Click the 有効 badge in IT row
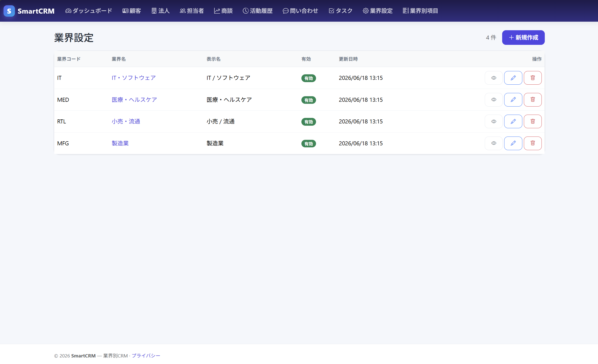The width and height of the screenshot is (598, 364). (x=308, y=78)
